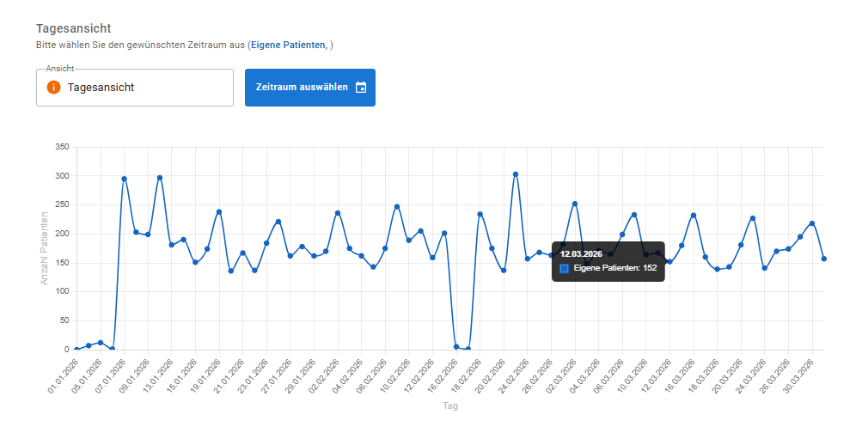
Task: Select the 07.01.2026 peak data point
Action: (124, 179)
